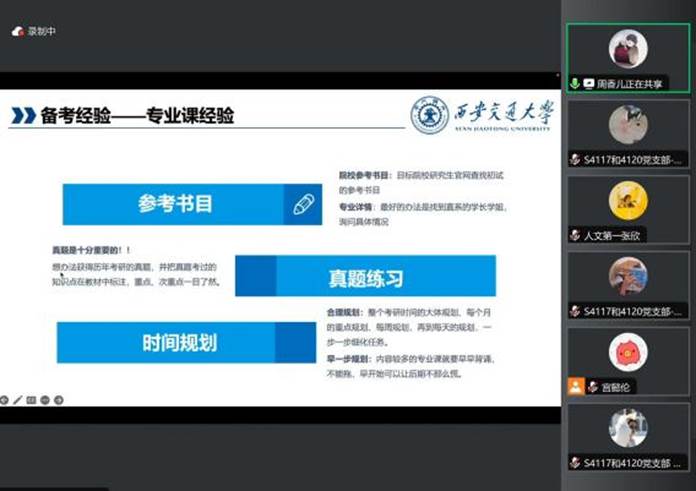Select the pen annotation tool icon
The image size is (696, 491).
tap(17, 400)
